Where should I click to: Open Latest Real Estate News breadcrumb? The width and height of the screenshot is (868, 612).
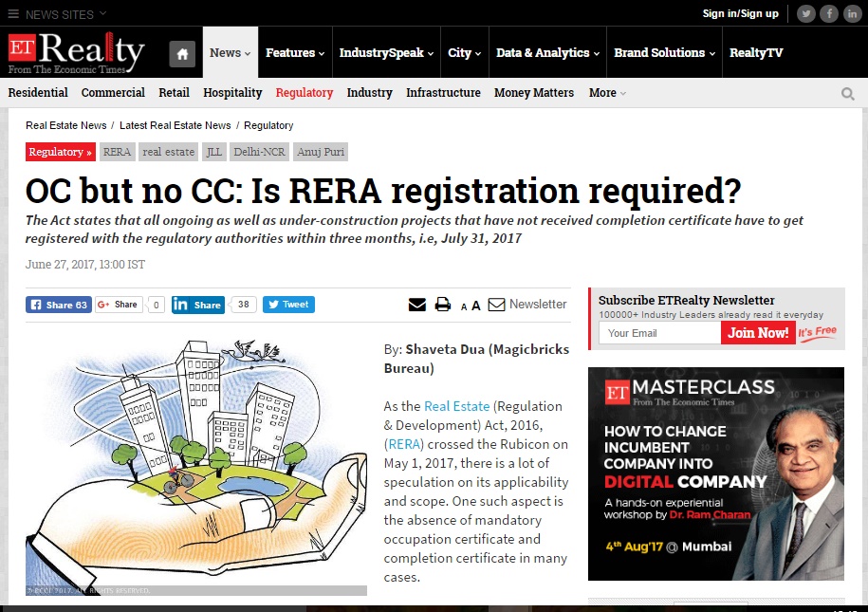click(x=175, y=126)
